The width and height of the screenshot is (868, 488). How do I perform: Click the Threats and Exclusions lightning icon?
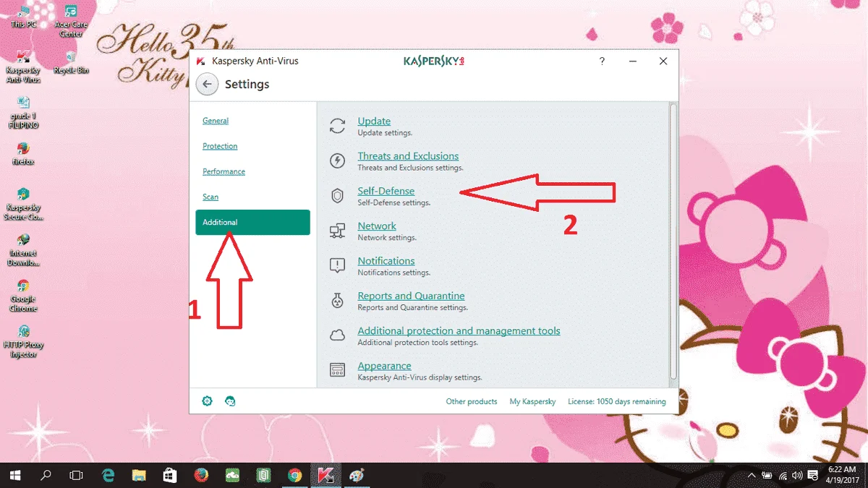tap(337, 160)
